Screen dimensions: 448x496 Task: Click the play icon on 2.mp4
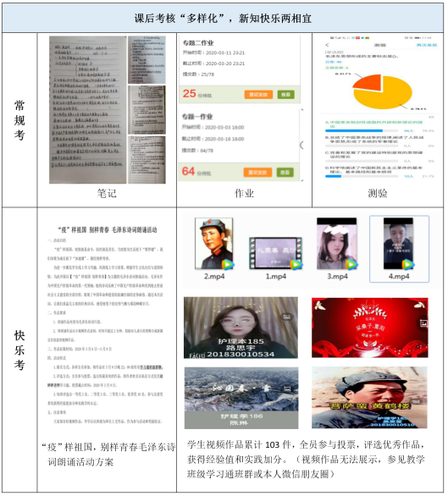pyautogui.click(x=228, y=264)
